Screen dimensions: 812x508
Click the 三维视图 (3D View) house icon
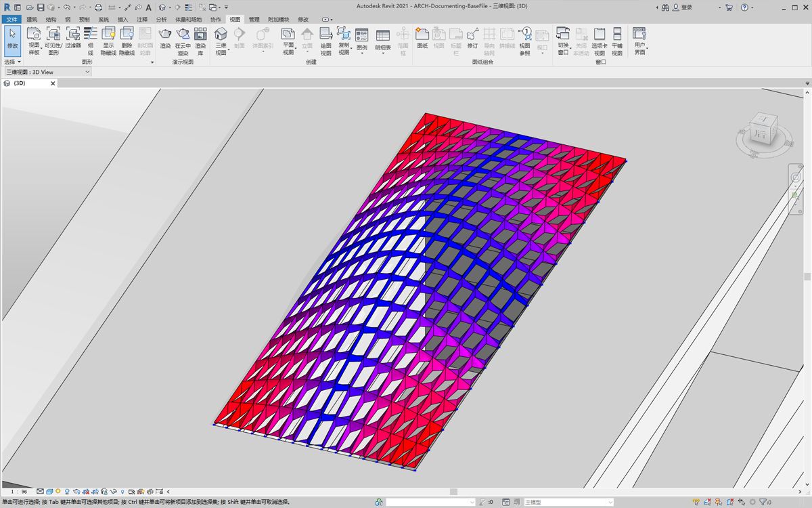tap(221, 34)
